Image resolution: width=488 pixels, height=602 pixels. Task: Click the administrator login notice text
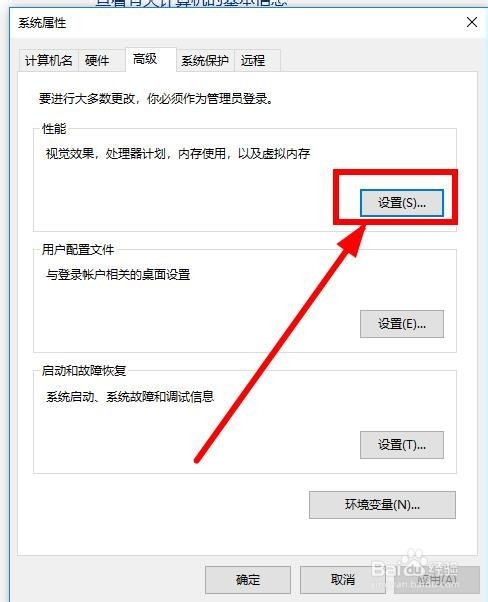coord(156,99)
